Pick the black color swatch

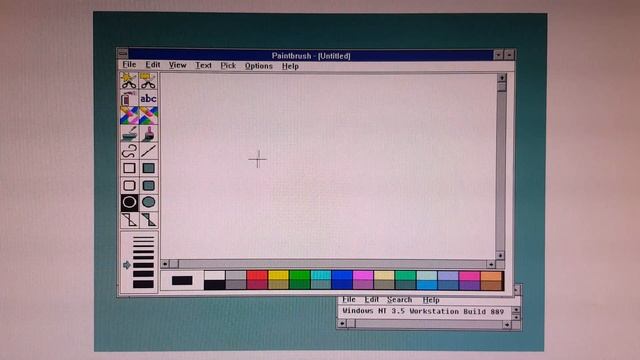click(x=214, y=285)
